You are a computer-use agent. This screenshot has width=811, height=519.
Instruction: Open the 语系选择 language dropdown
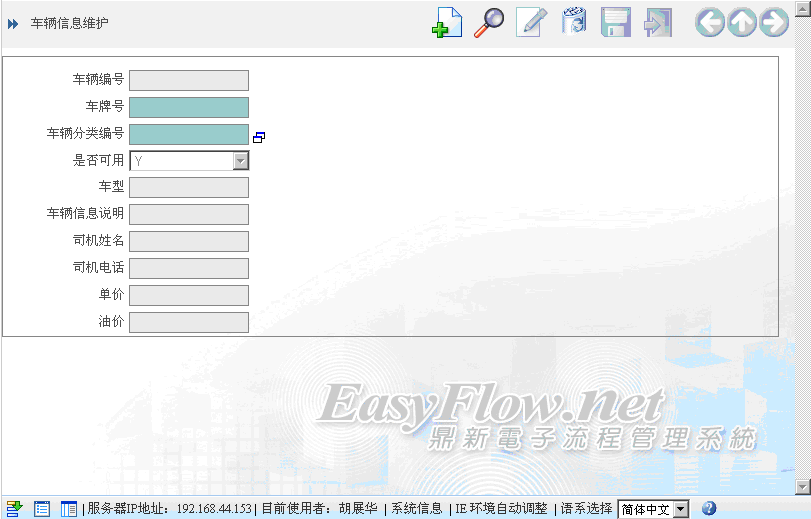coord(680,509)
